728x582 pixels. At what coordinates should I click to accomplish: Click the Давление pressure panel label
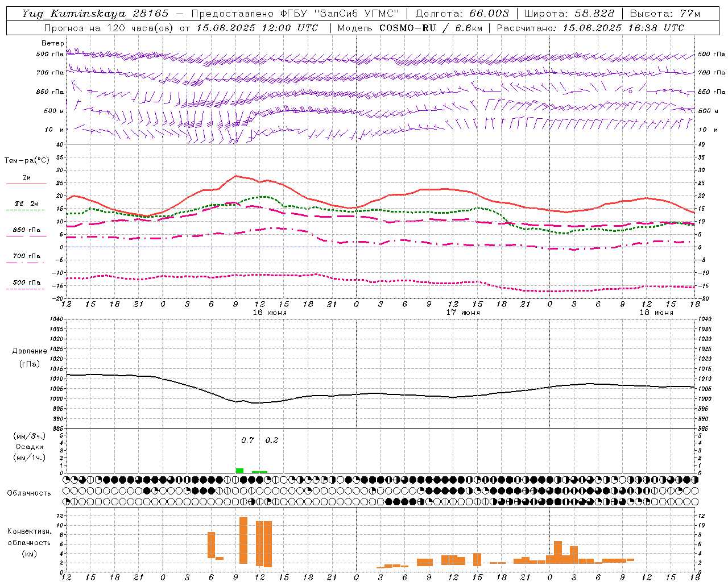[30, 351]
